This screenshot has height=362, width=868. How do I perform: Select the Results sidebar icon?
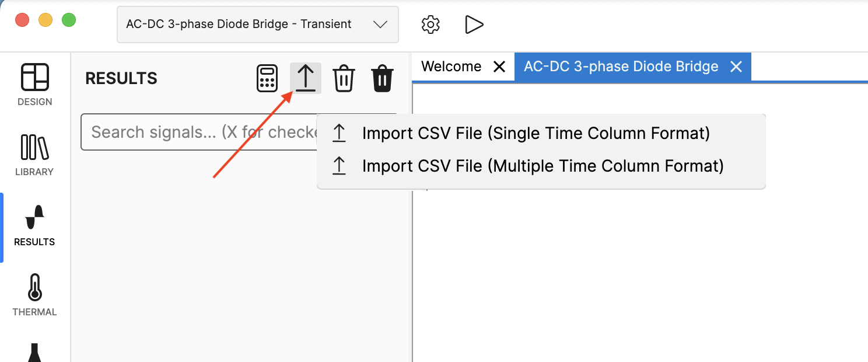34,225
